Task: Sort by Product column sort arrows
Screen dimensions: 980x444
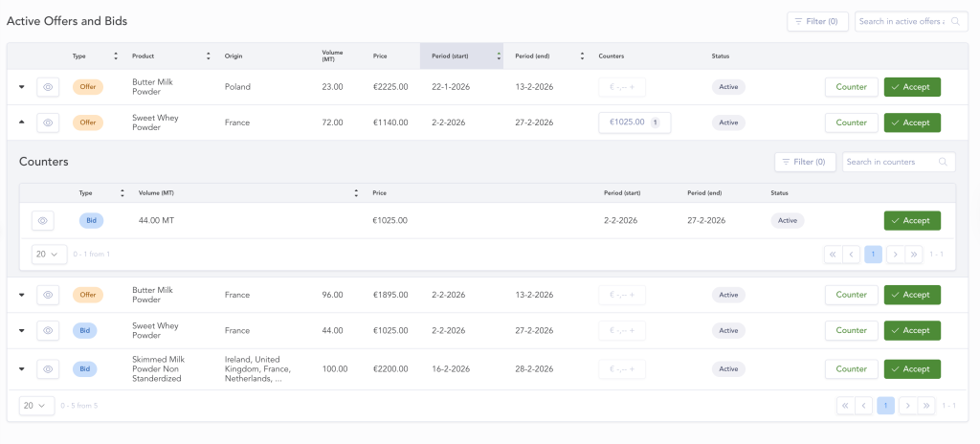Action: [x=208, y=55]
